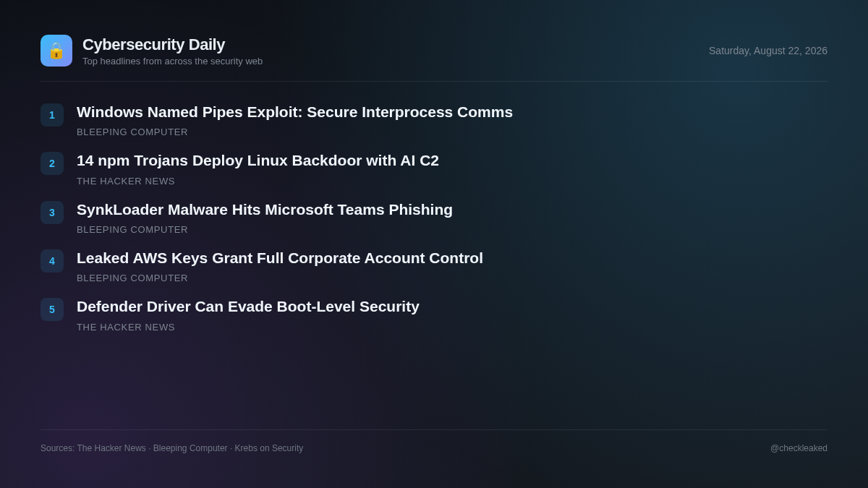
Task: Click the lock logo icon
Action: (x=56, y=51)
